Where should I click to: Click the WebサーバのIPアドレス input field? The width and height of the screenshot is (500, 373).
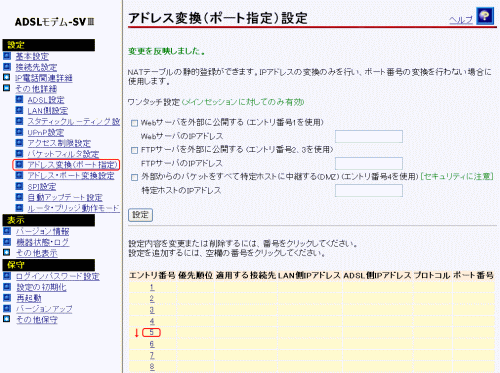369,136
